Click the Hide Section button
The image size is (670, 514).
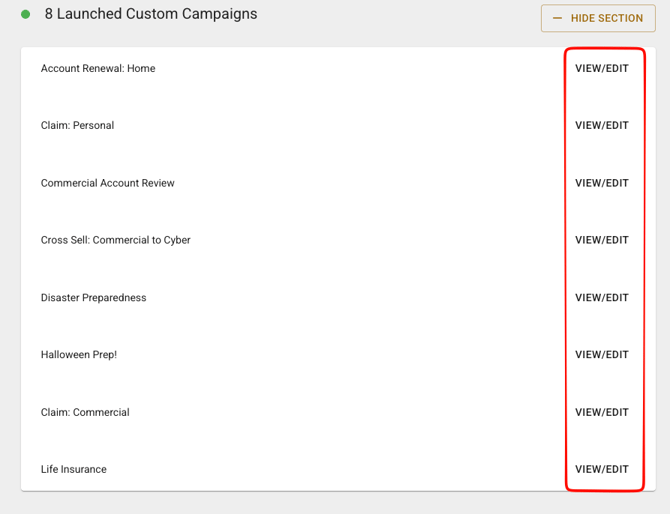598,18
